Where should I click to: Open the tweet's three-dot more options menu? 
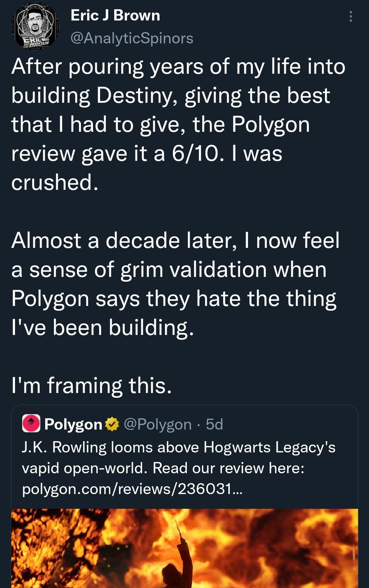pos(350,17)
